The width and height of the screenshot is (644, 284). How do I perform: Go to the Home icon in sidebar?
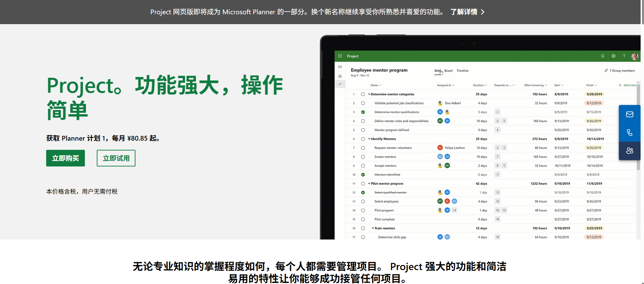pos(340,76)
